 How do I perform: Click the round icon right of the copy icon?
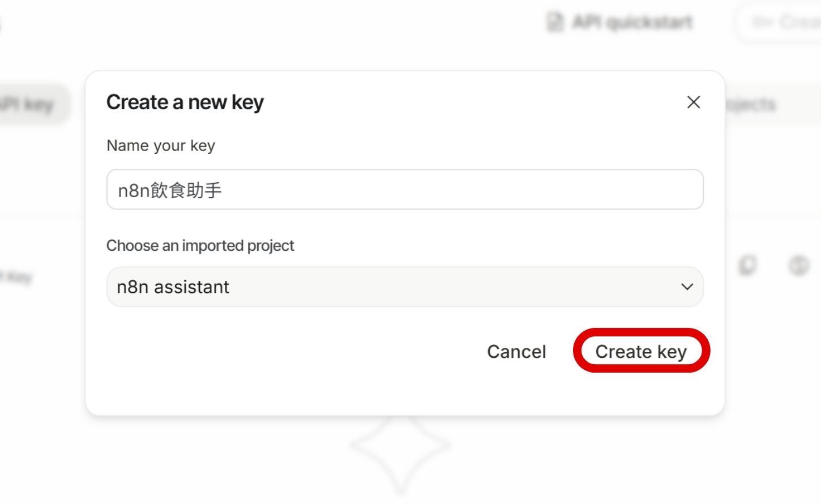click(x=799, y=265)
